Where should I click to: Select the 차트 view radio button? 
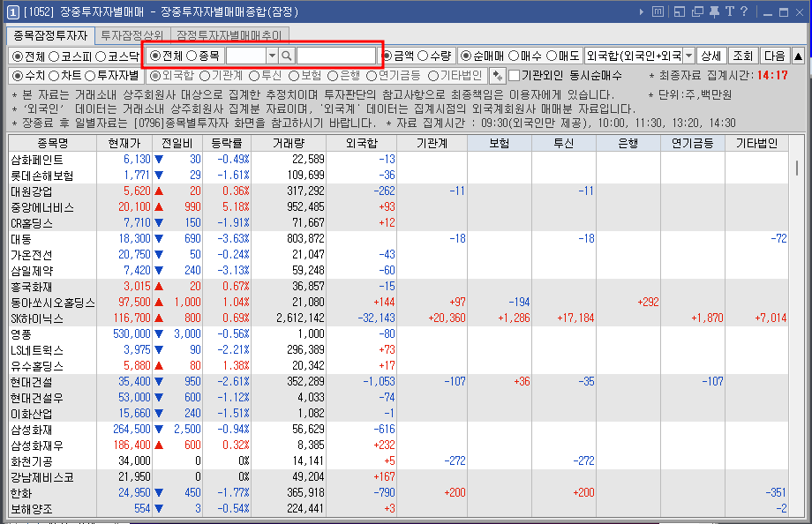(x=54, y=76)
